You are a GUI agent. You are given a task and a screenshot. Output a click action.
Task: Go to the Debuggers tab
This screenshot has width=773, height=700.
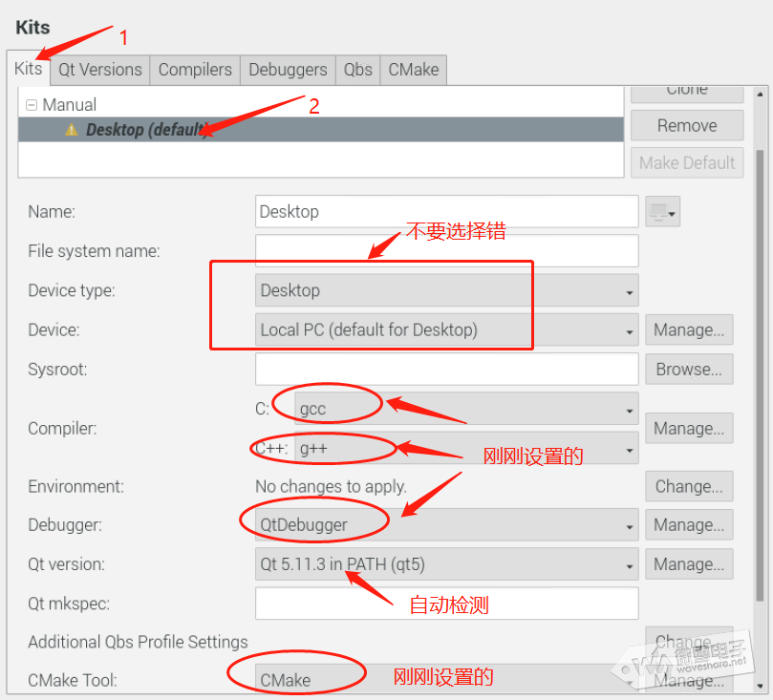[x=288, y=70]
